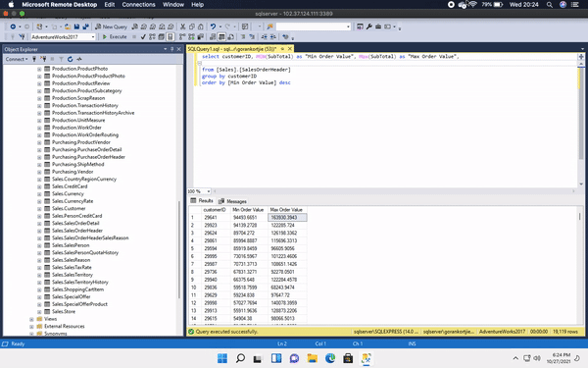The height and width of the screenshot is (368, 588).
Task: Open the macOS Connections menu
Action: click(x=138, y=5)
